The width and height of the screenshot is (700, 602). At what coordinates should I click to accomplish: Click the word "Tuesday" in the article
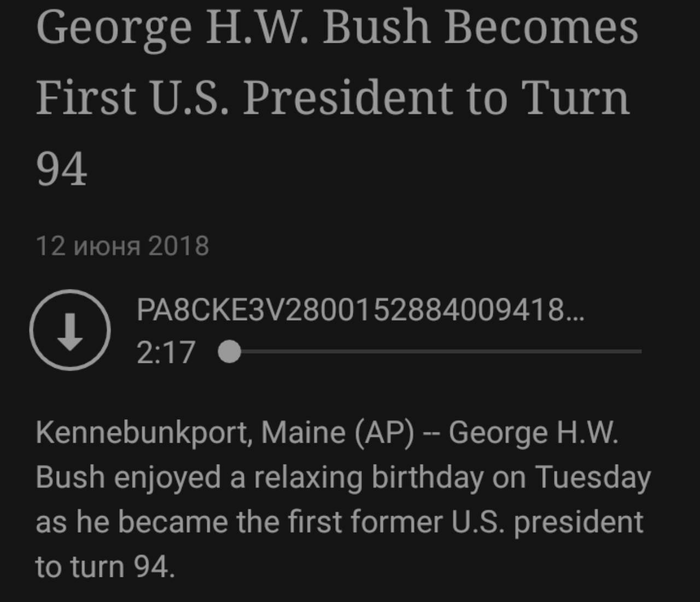click(593, 477)
